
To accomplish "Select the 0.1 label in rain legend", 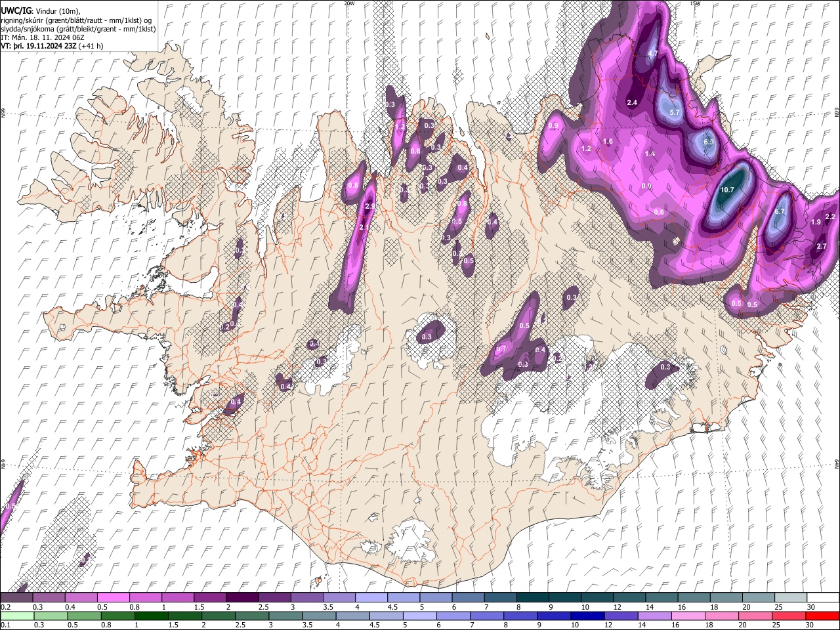I will pos(5,625).
